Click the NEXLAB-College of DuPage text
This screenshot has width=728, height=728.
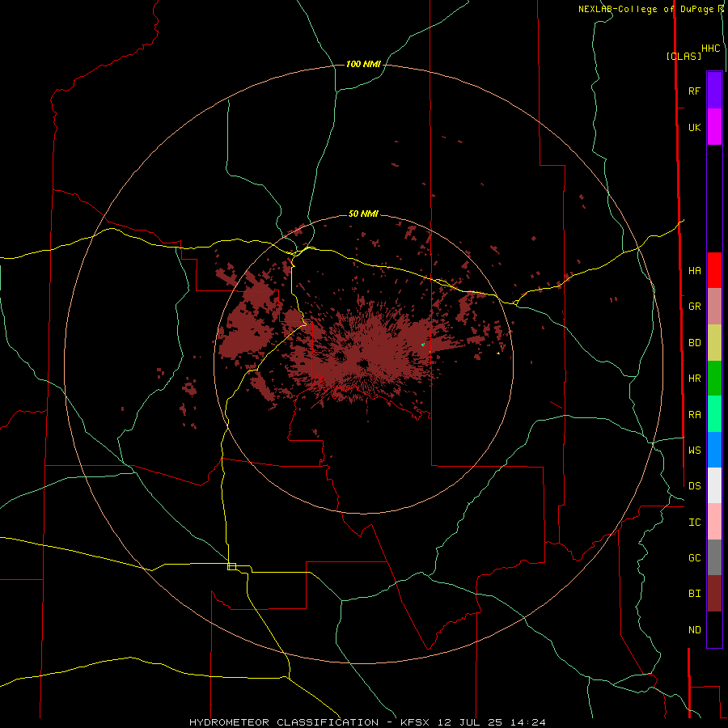tap(645, 9)
